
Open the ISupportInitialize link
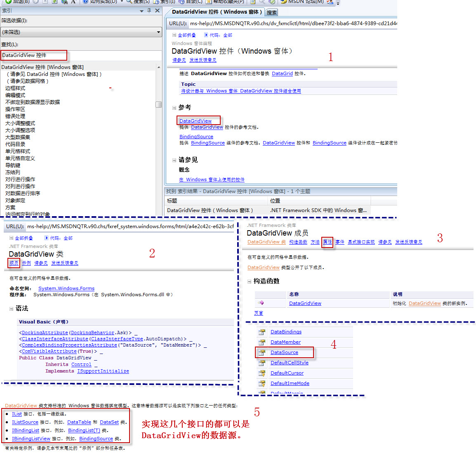click(x=103, y=371)
